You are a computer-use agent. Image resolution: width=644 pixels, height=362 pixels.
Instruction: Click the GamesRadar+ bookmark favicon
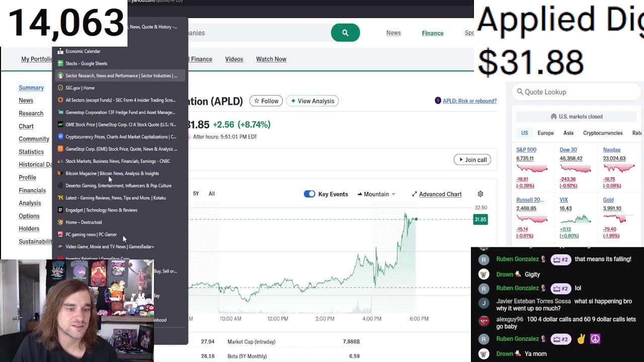pos(60,246)
